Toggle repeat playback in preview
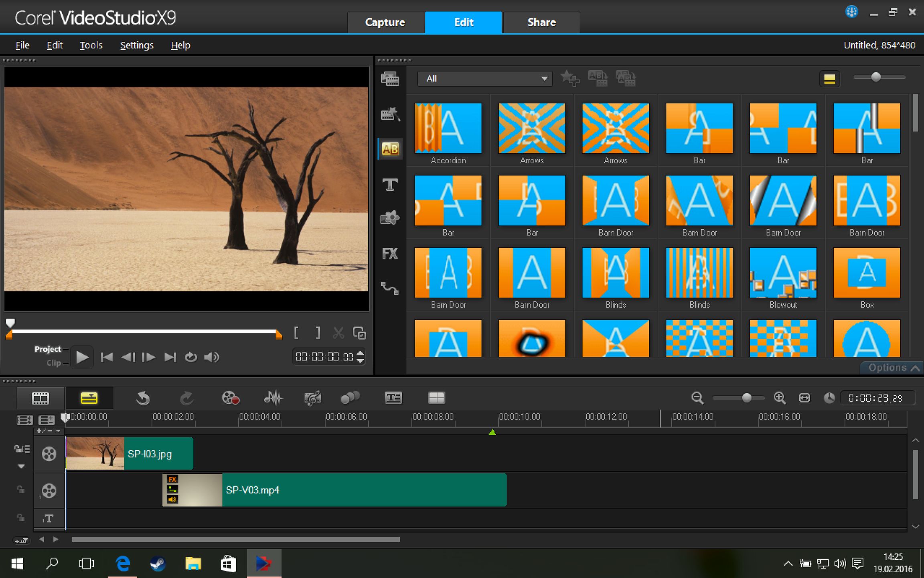This screenshot has height=578, width=924. pyautogui.click(x=191, y=357)
